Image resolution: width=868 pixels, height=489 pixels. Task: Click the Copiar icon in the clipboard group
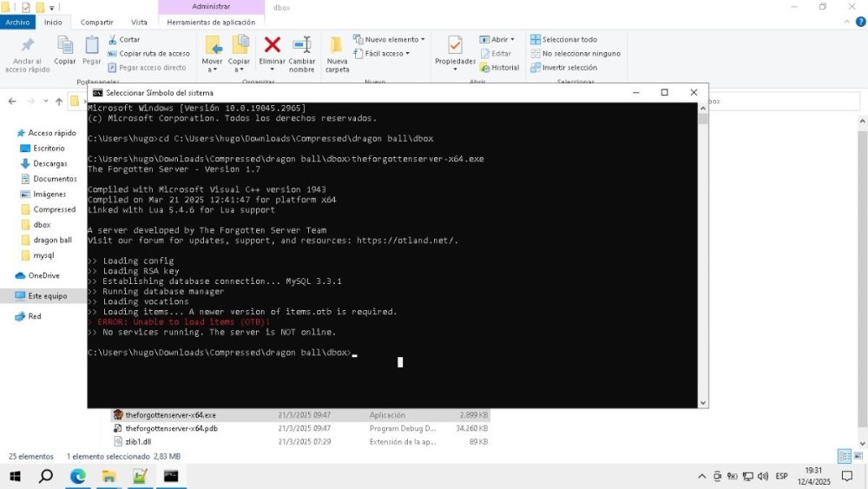tap(65, 46)
